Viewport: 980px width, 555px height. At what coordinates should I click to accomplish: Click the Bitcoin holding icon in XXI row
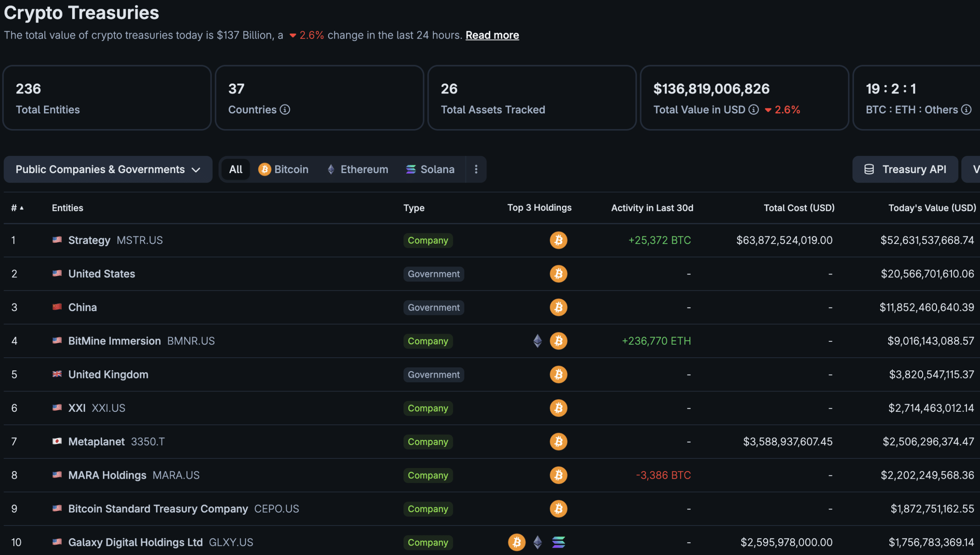pyautogui.click(x=559, y=408)
